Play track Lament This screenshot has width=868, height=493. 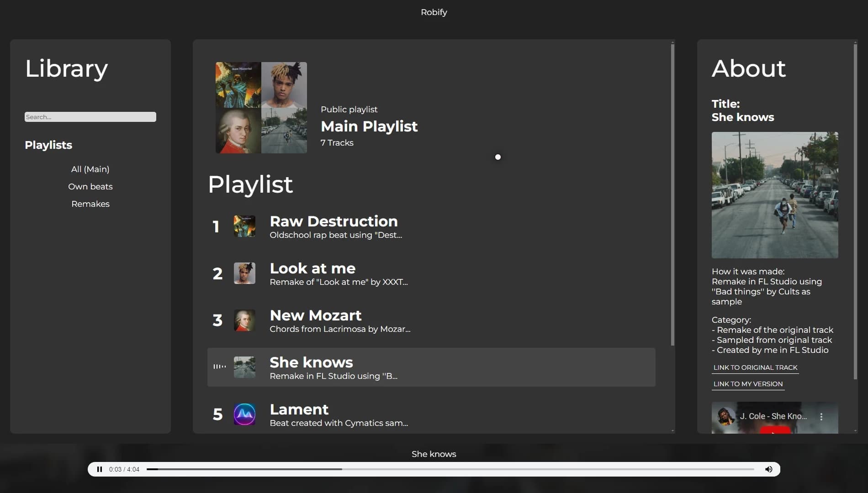pyautogui.click(x=299, y=409)
